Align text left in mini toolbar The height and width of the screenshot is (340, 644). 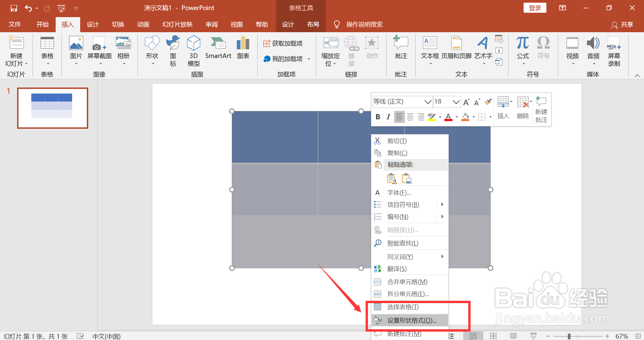[399, 117]
